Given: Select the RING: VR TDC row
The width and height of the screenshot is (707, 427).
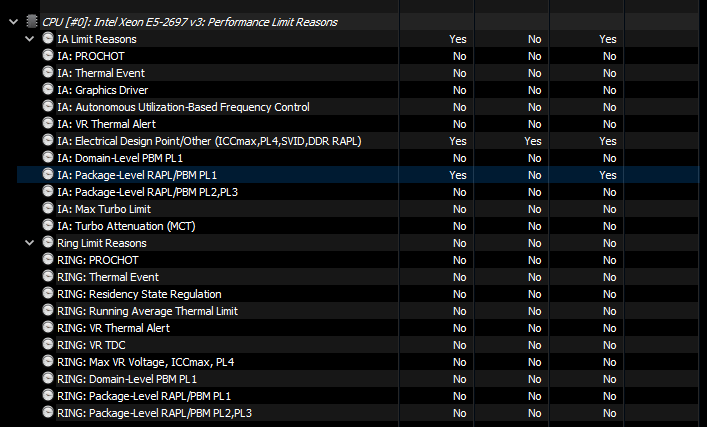Looking at the screenshot, I should coord(91,345).
